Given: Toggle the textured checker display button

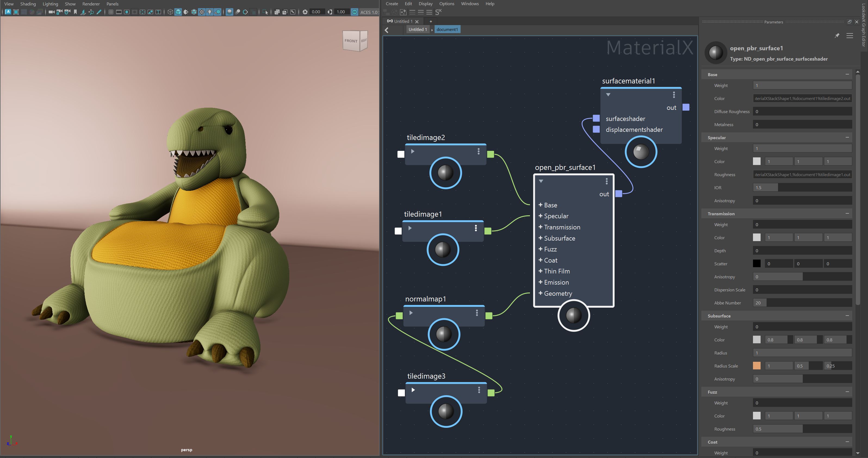Looking at the screenshot, I should pyautogui.click(x=201, y=12).
